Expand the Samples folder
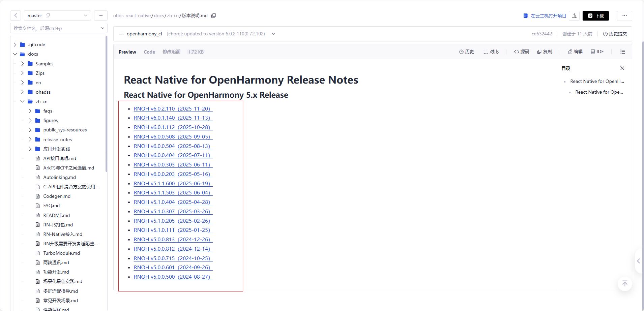The image size is (644, 311). tap(22, 63)
